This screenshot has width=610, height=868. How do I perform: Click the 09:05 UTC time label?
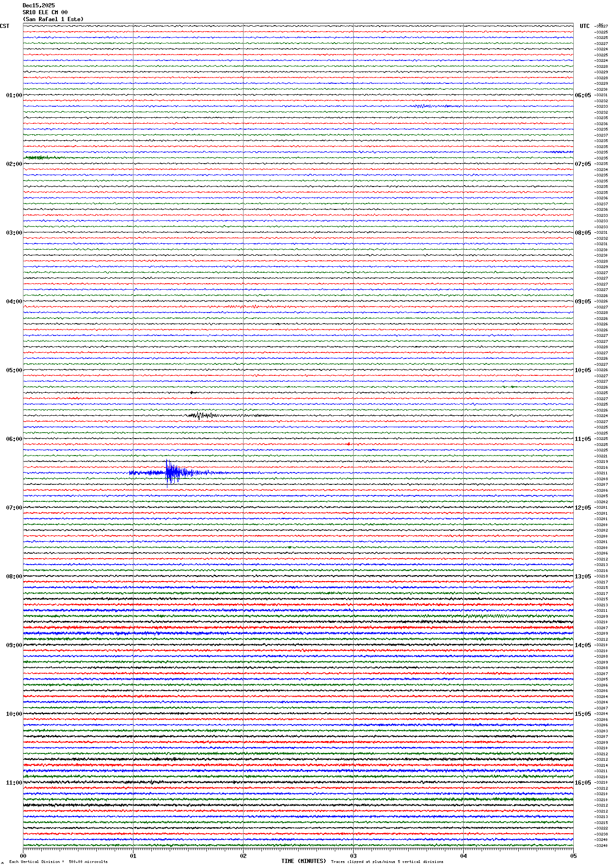pos(583,302)
